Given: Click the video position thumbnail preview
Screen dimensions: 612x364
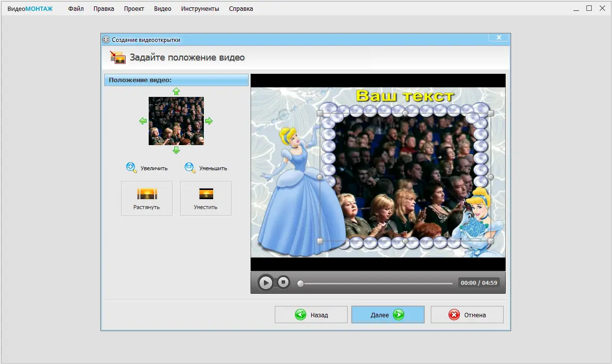Looking at the screenshot, I should (x=176, y=121).
